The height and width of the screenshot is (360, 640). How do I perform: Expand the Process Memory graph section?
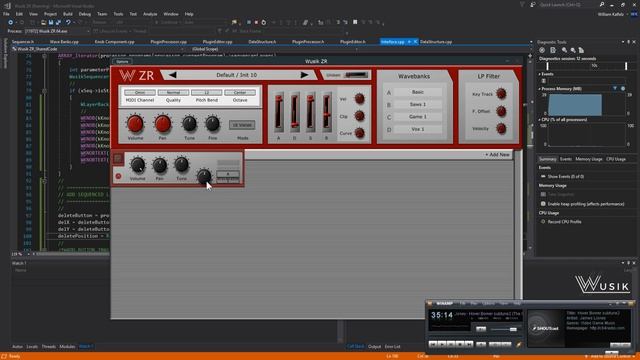coord(540,89)
